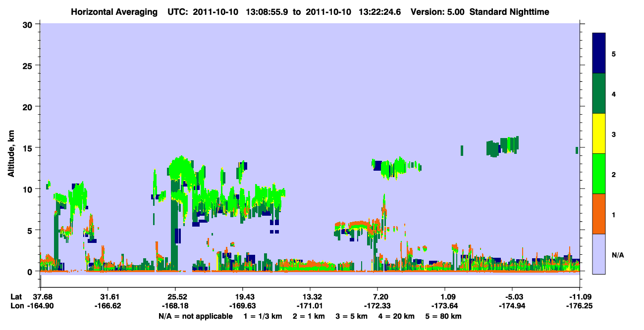Click longitude value -168.18
644x330 pixels.
coord(175,306)
